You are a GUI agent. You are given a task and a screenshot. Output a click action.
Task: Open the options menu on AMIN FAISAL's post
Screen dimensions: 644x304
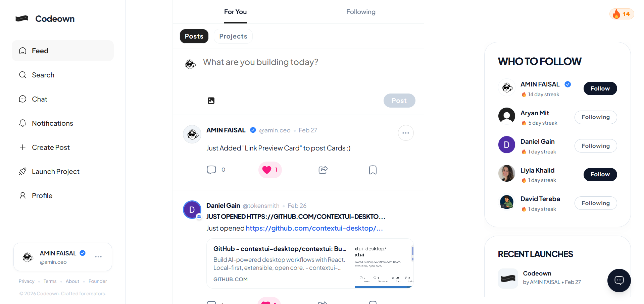tap(405, 133)
